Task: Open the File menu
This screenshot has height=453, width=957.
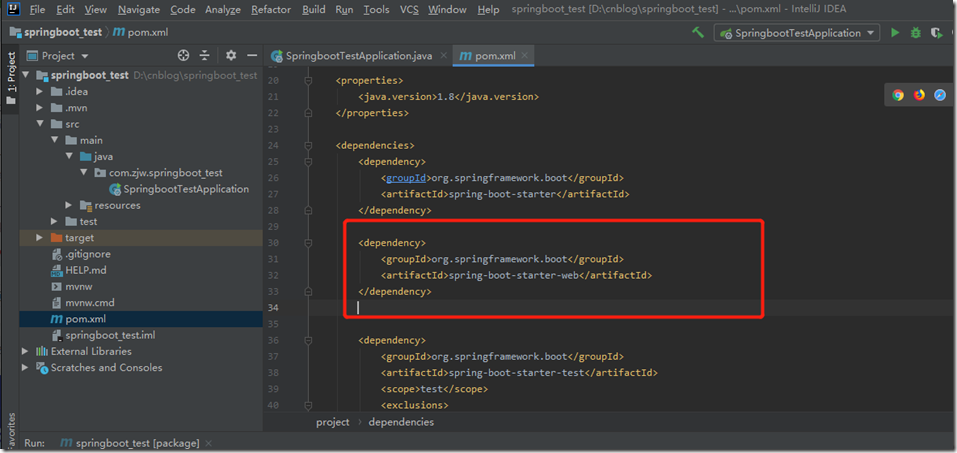Action: point(37,10)
